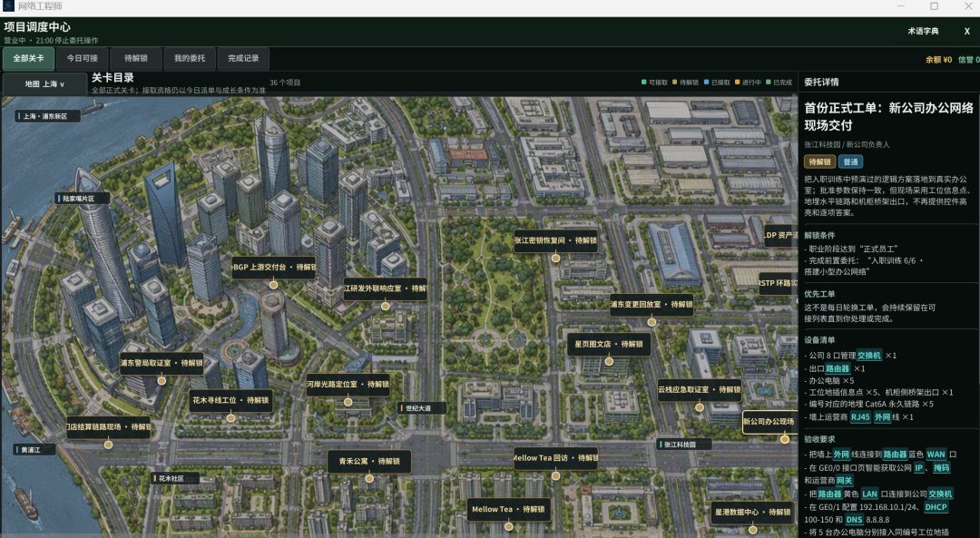Click the 路由器 term link in 设备清单
980x538 pixels.
tap(838, 368)
